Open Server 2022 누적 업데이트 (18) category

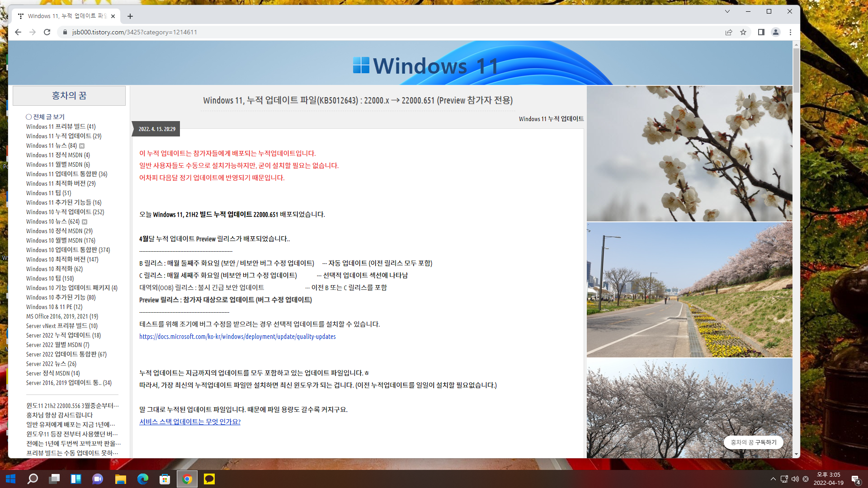pos(63,335)
